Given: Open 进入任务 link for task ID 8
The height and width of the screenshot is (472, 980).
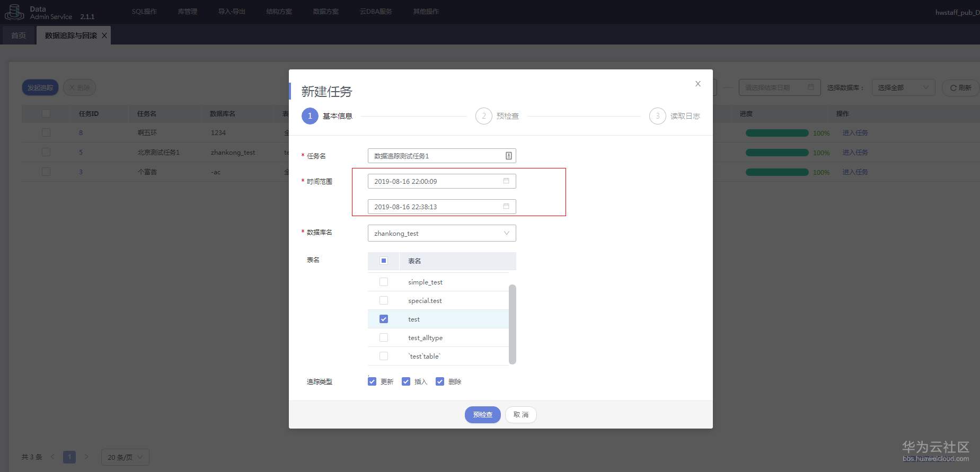Looking at the screenshot, I should [855, 133].
